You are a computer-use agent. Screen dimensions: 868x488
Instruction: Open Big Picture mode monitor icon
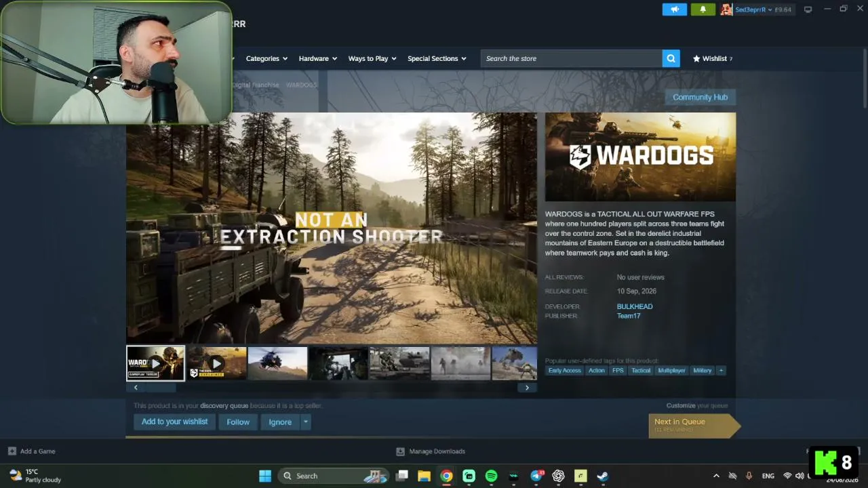point(808,9)
